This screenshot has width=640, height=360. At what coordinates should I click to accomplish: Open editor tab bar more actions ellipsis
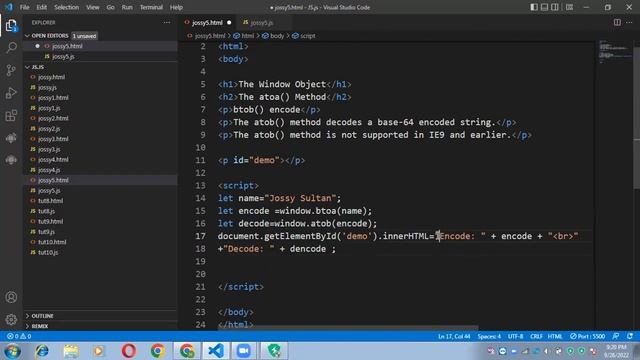pos(629,22)
